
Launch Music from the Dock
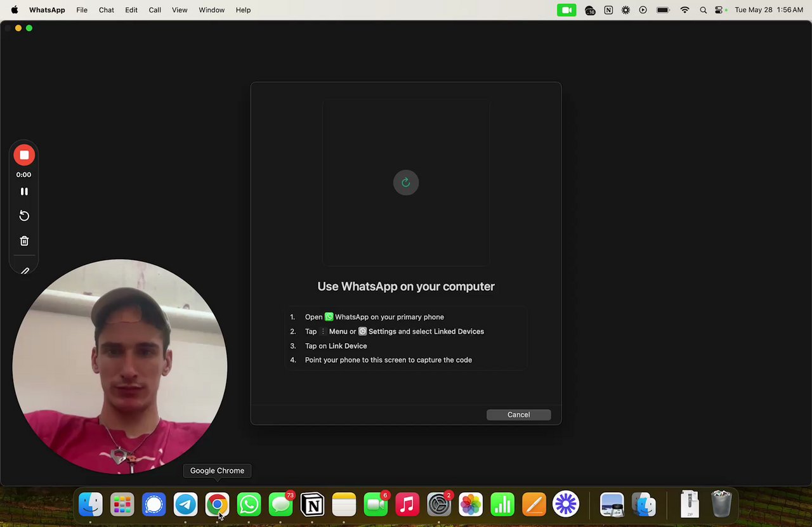(407, 505)
